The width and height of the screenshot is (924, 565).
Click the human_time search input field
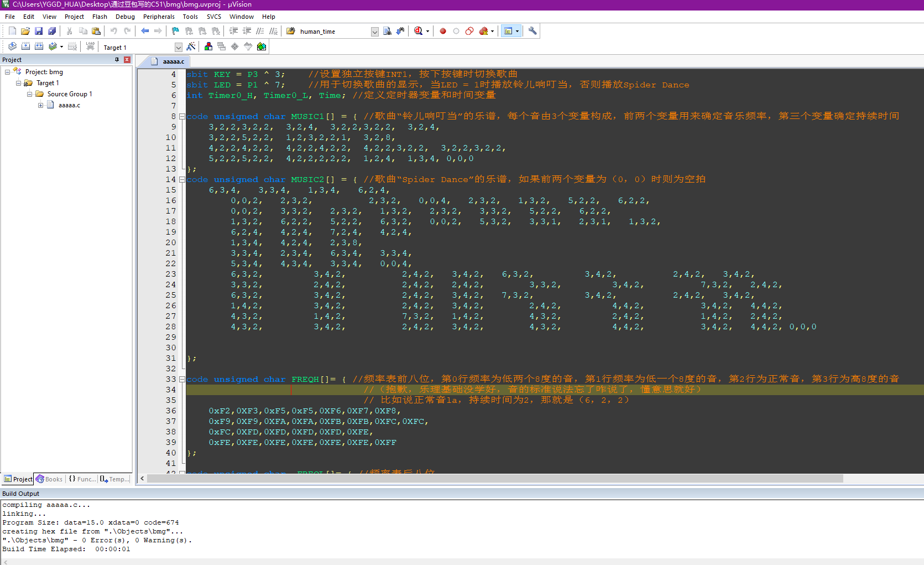click(334, 32)
